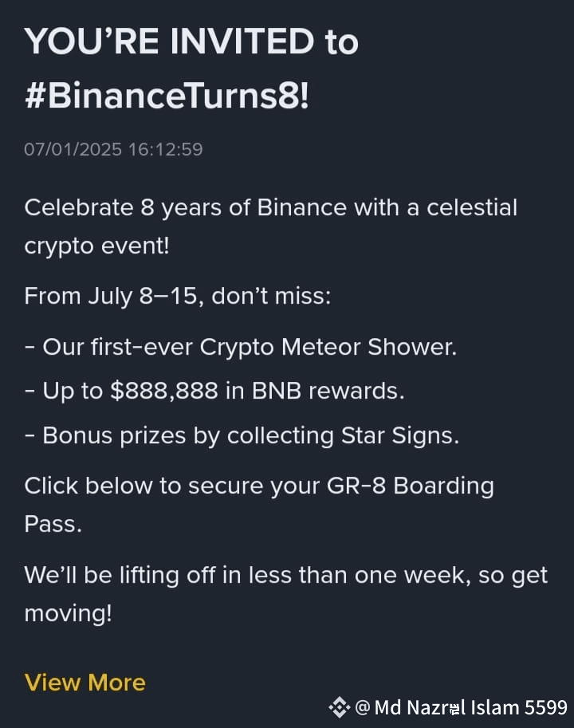Click the word Pass. on its own line
Viewport: 574px width, 728px height.
coord(53,524)
